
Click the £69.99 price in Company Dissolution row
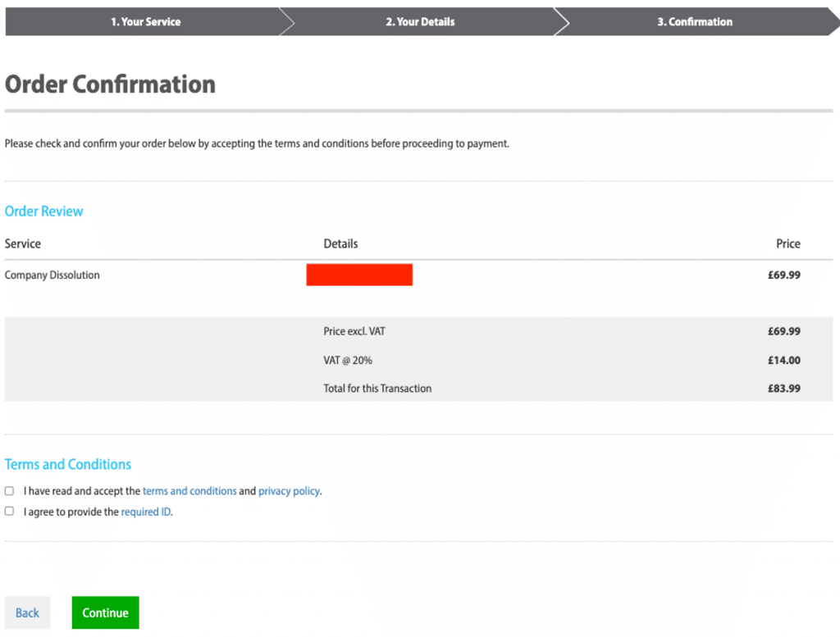(x=783, y=275)
